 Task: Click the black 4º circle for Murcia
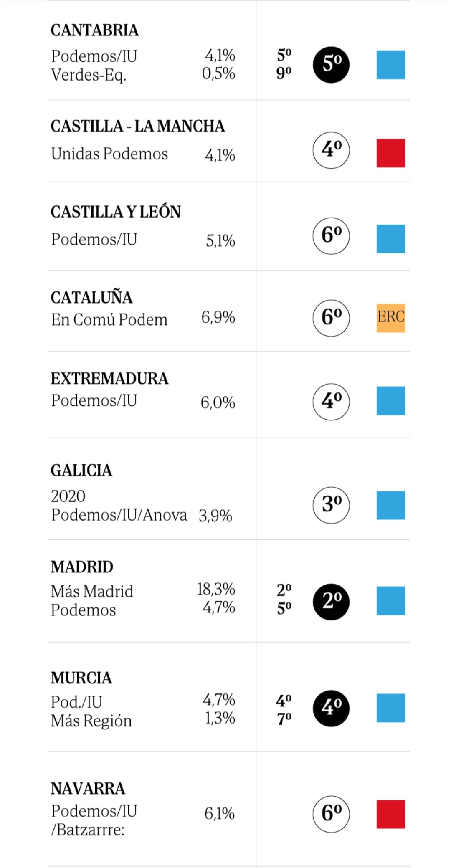331,709
